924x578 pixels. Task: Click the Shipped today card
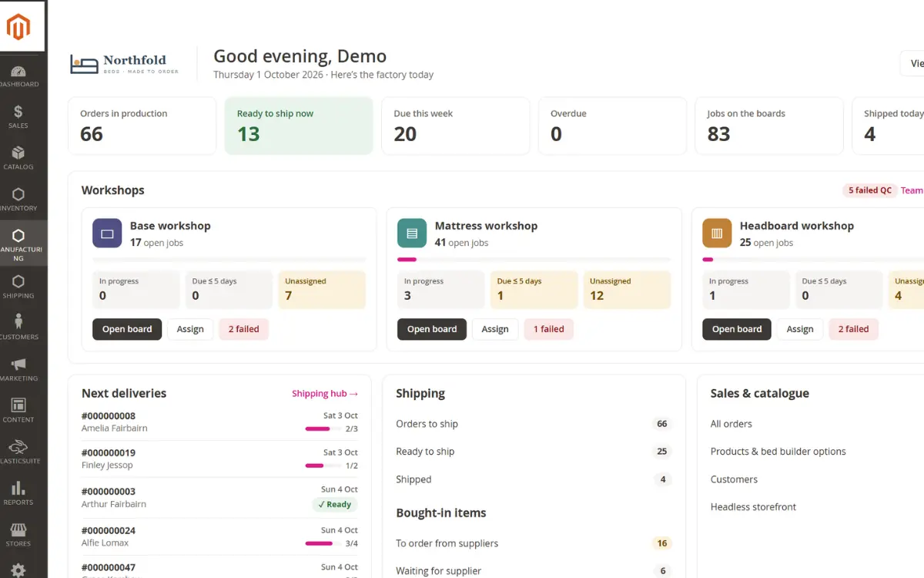[x=888, y=126]
